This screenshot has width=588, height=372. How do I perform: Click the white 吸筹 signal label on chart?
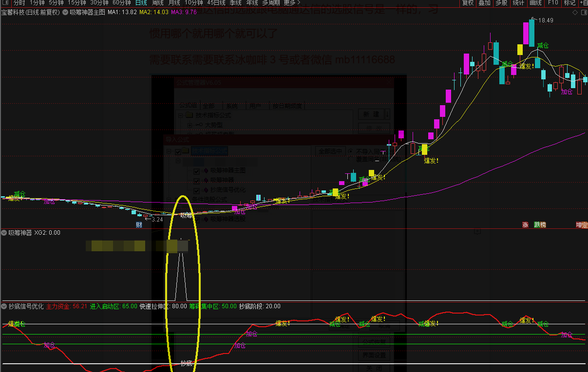186,215
